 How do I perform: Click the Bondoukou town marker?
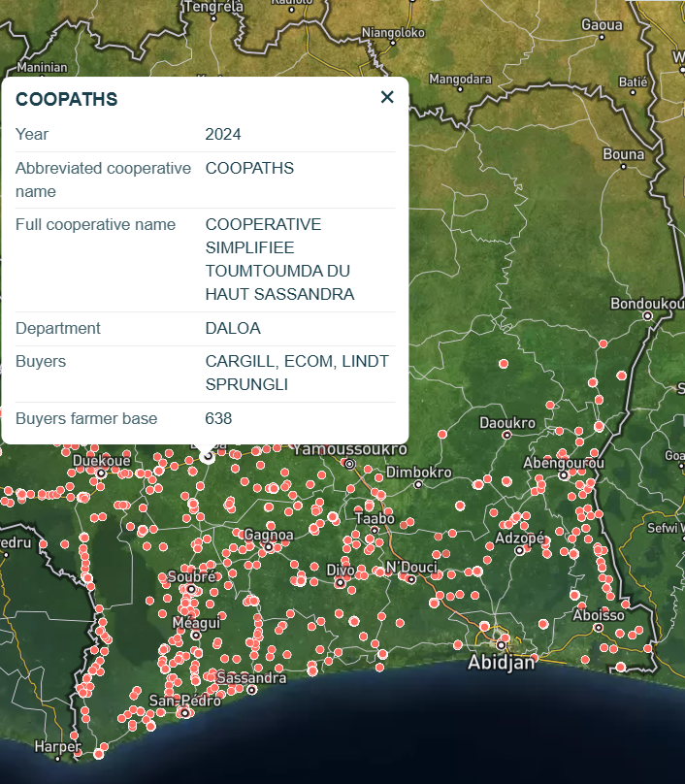[x=647, y=315]
